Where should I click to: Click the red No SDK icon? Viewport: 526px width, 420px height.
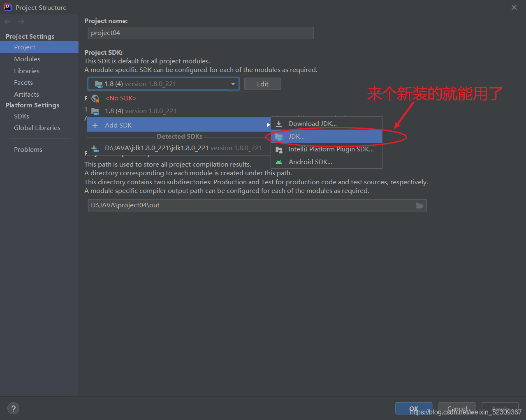tap(95, 98)
